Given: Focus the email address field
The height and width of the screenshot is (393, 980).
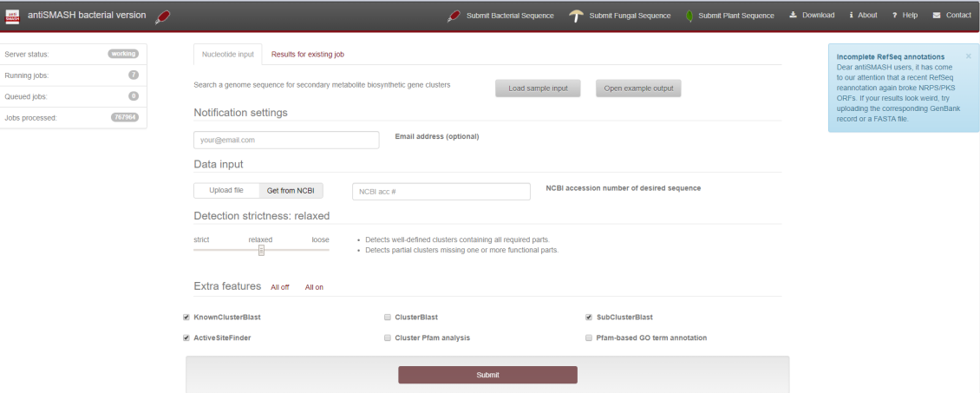Looking at the screenshot, I should click(x=286, y=140).
